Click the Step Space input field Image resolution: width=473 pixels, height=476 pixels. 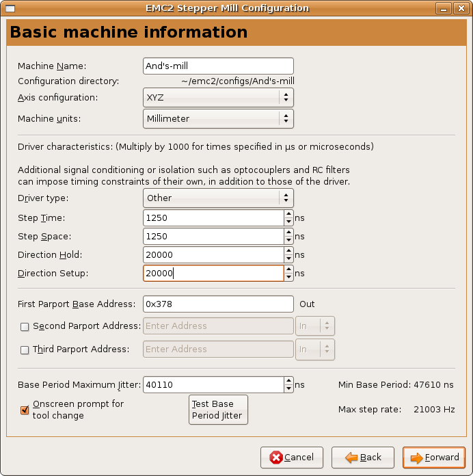click(213, 237)
